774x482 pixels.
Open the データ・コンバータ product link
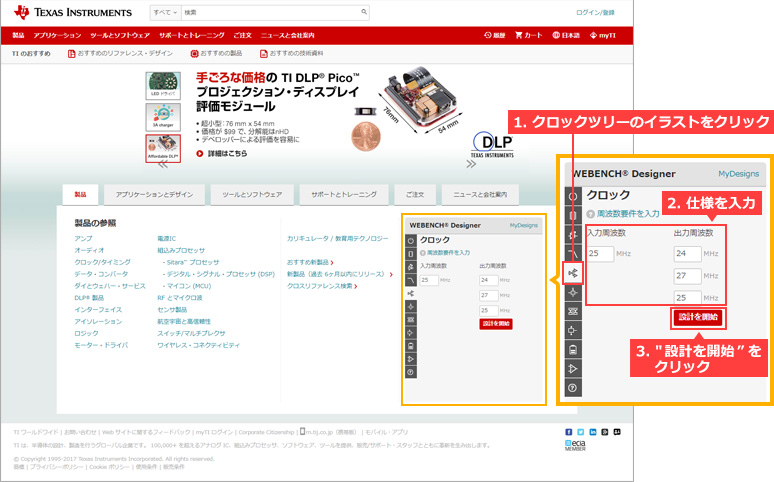[101, 274]
